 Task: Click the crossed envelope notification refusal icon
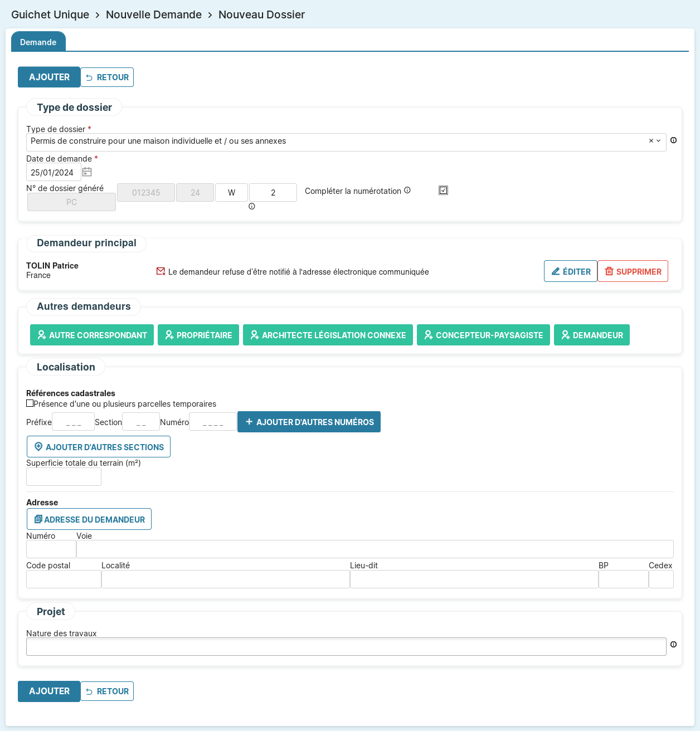(161, 271)
